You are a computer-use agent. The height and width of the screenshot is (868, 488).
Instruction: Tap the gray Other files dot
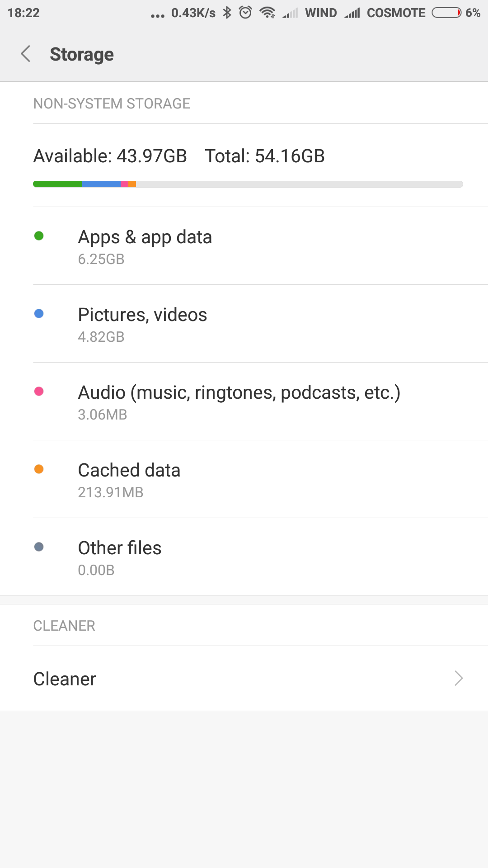[x=39, y=547]
